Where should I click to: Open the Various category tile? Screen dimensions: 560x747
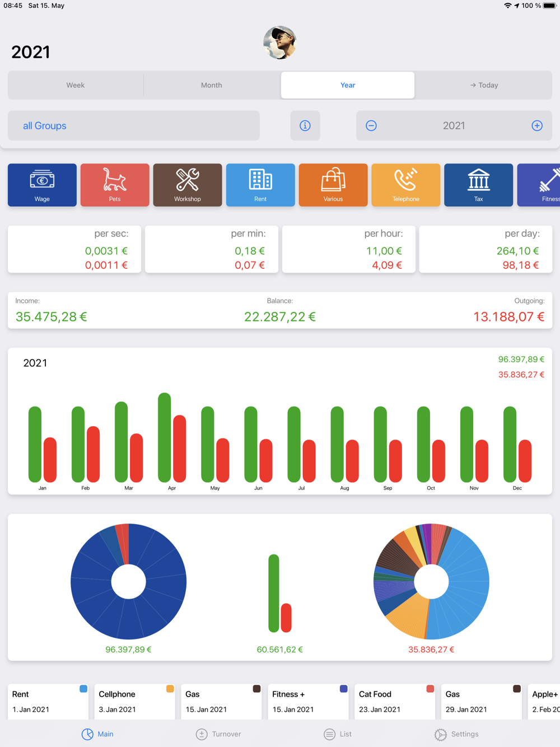click(x=333, y=185)
